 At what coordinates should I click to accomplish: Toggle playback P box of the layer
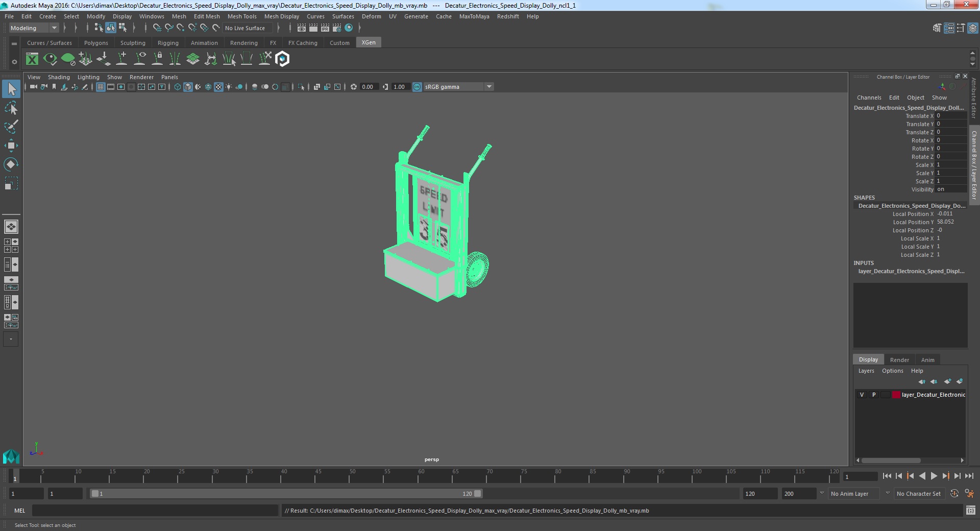tap(874, 395)
